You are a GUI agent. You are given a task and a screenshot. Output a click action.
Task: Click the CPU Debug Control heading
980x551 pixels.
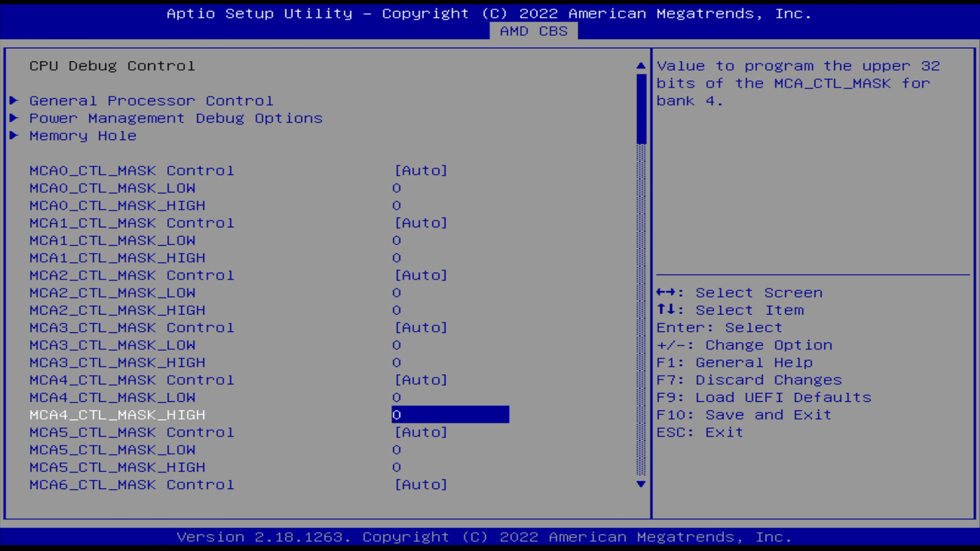click(x=113, y=66)
